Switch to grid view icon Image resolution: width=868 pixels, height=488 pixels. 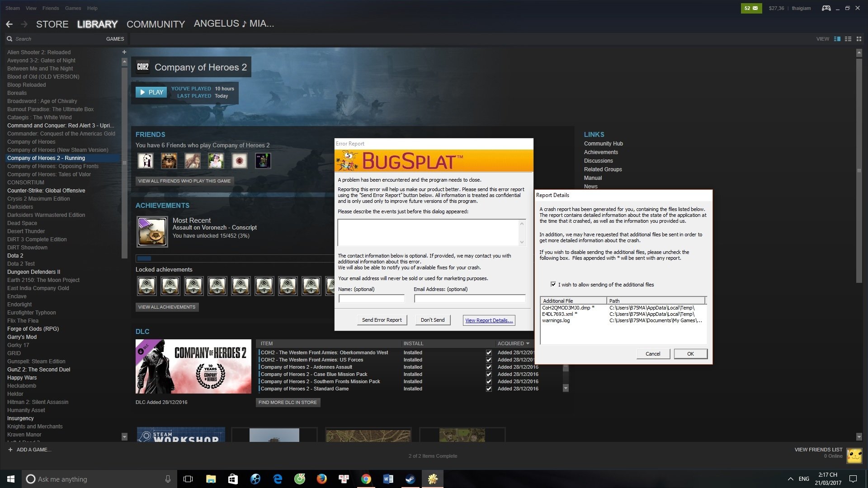point(859,39)
